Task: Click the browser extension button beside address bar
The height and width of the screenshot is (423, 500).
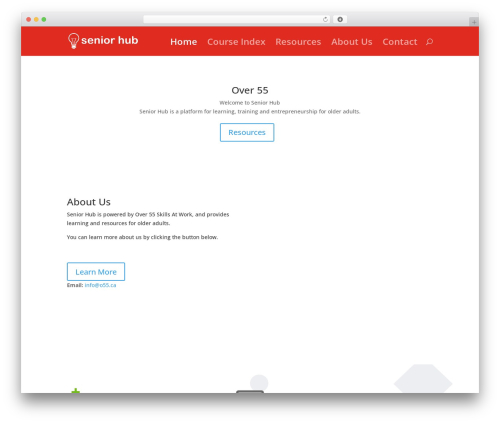Action: coord(340,19)
